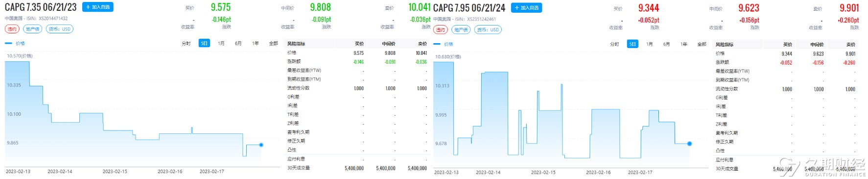Click bond title CAPG 7.95 06/21/24
Screen dimensions: 868x179
[469, 8]
